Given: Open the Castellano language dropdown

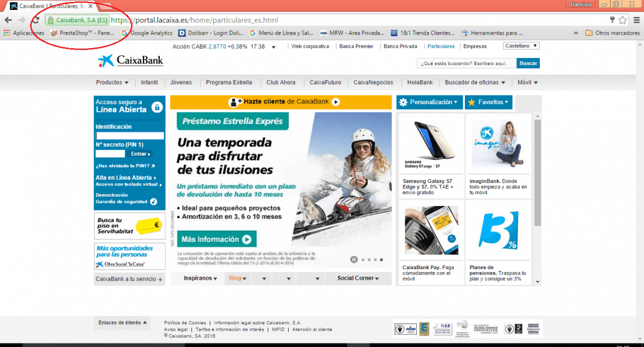Looking at the screenshot, I should click(x=521, y=46).
